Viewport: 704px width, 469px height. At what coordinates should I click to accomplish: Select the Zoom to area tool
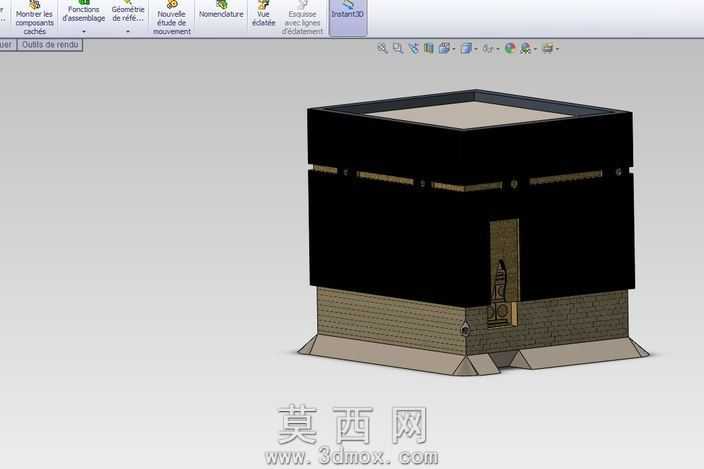(x=397, y=48)
